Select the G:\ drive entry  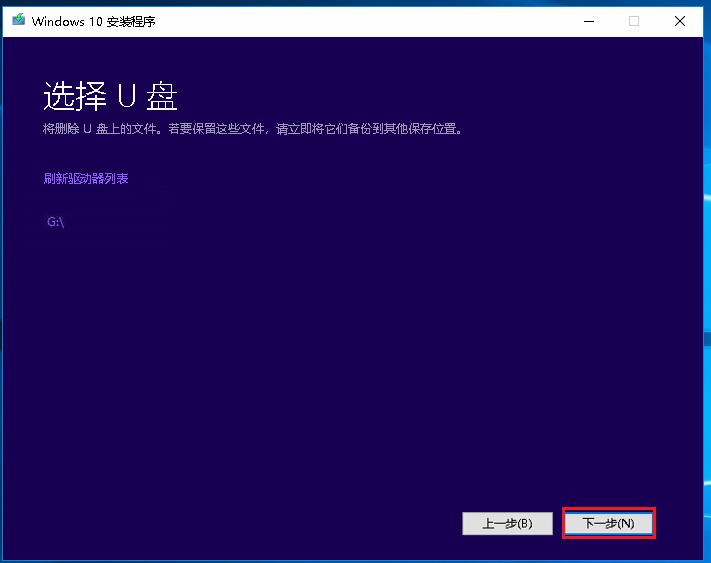tap(56, 222)
